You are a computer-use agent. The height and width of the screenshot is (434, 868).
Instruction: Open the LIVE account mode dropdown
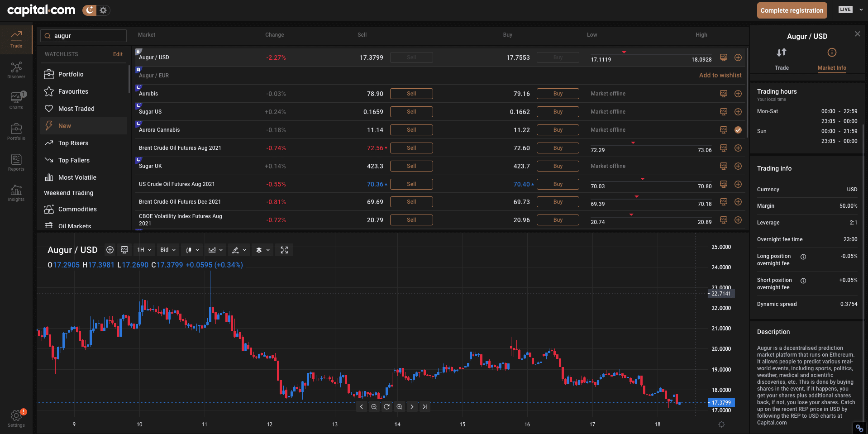[x=851, y=10]
